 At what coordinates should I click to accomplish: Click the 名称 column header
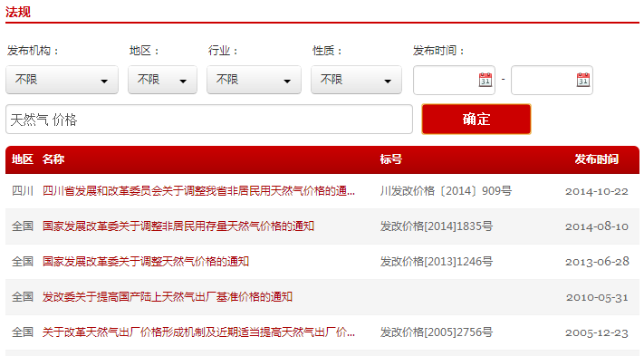(x=53, y=159)
